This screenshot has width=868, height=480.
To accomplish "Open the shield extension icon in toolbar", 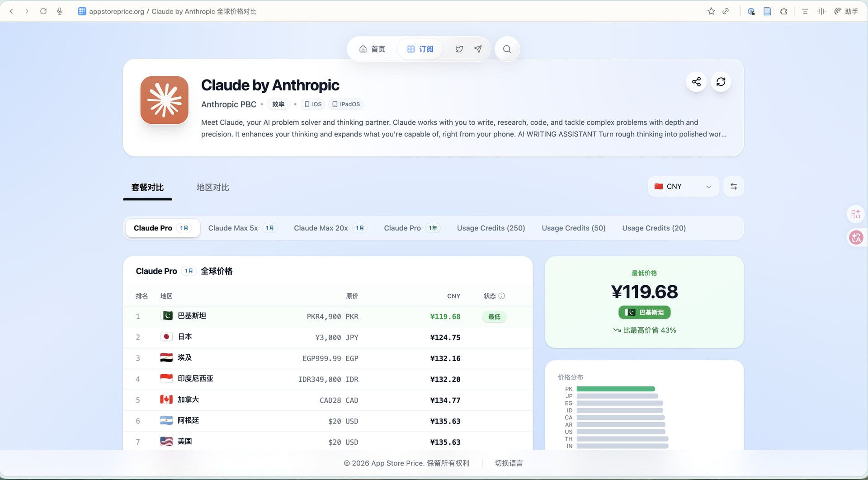I will pos(751,11).
